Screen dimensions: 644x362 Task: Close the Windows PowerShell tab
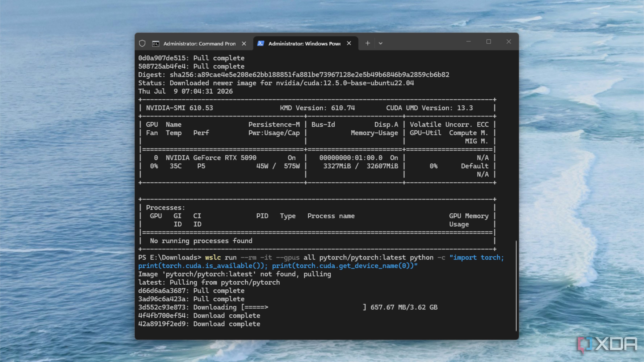click(x=349, y=43)
